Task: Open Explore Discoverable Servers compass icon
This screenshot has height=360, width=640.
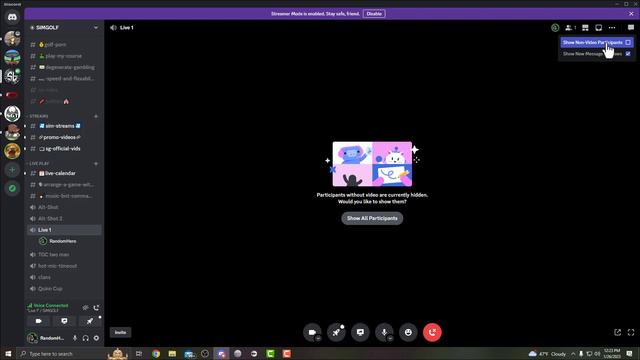Action: (x=12, y=188)
